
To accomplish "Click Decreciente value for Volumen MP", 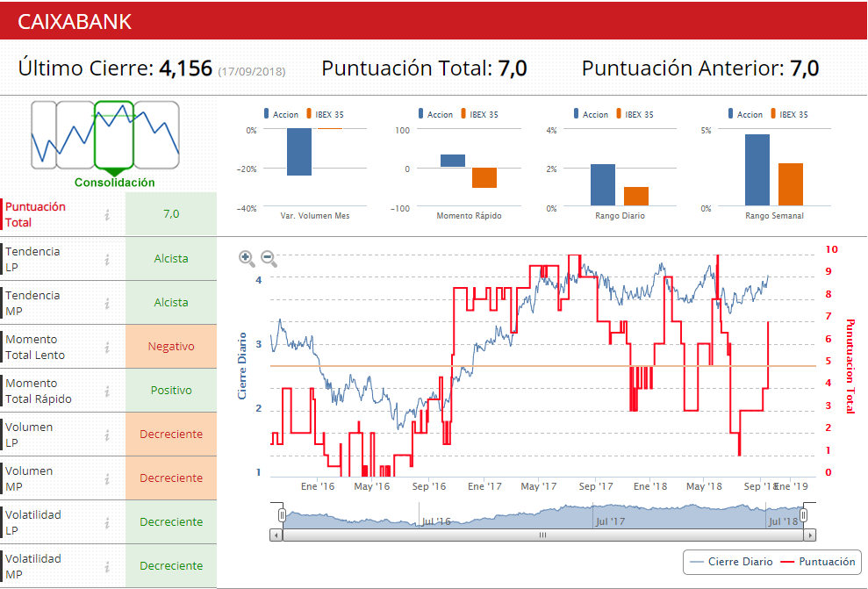I will (171, 478).
